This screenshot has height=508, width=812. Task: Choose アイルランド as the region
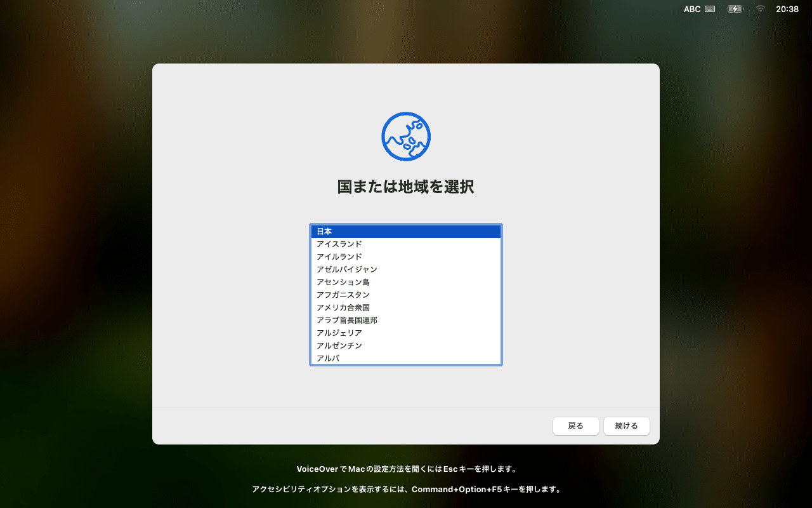click(406, 257)
